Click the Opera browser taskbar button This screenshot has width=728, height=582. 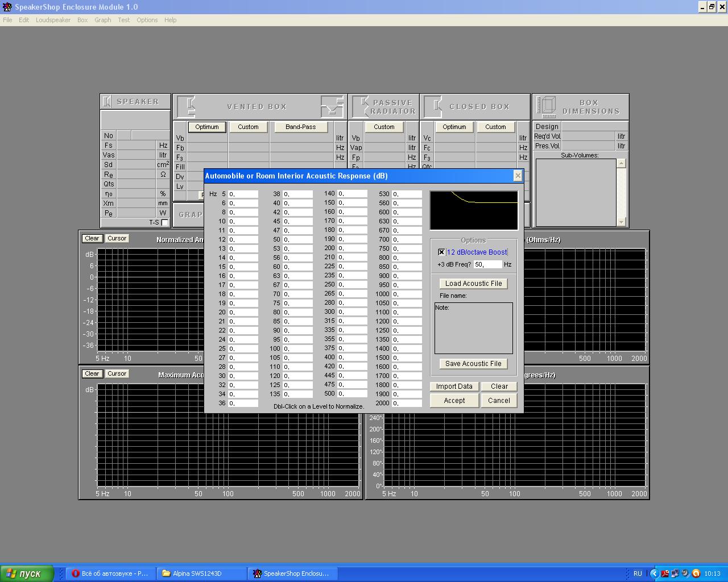click(110, 573)
